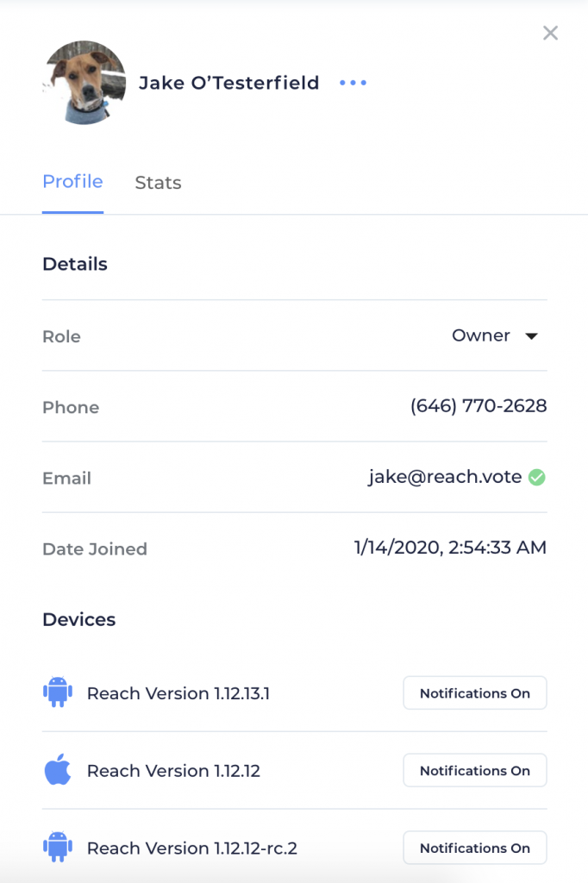588x883 pixels.
Task: Click the three-dot more options icon
Action: click(353, 83)
